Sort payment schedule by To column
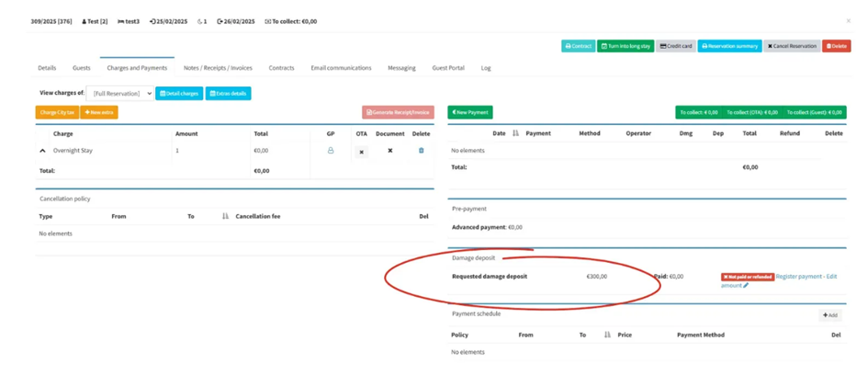 (607, 335)
